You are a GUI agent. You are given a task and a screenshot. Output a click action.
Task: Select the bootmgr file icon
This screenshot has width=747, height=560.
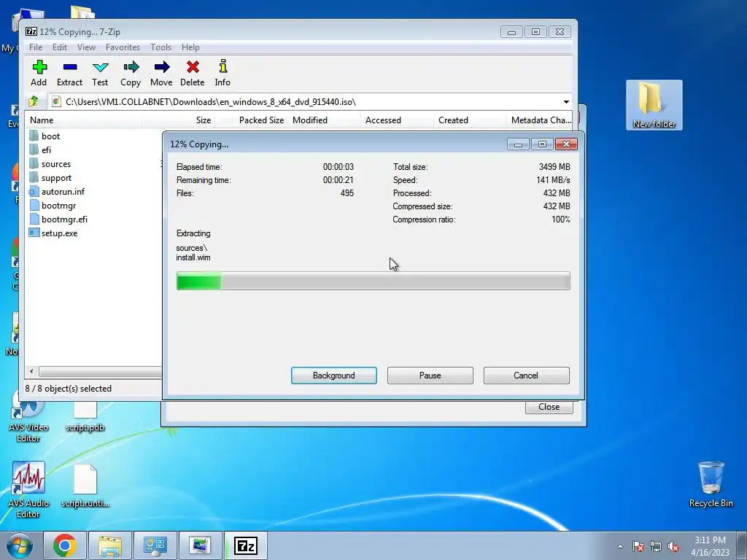(34, 205)
